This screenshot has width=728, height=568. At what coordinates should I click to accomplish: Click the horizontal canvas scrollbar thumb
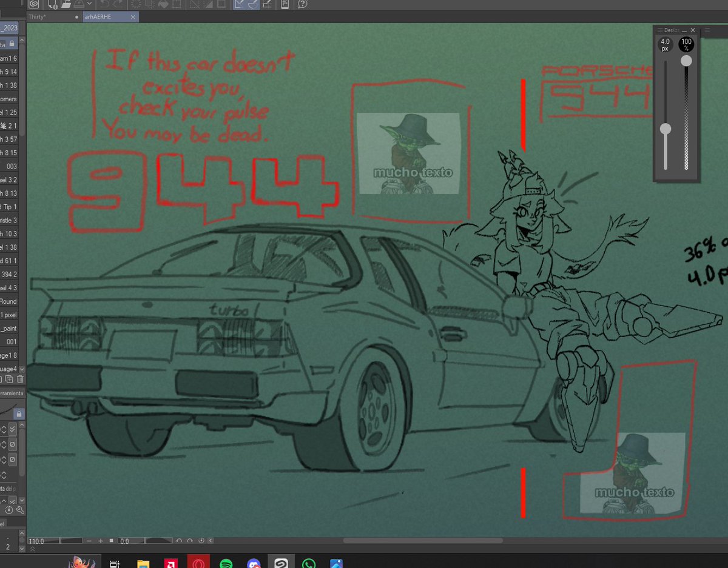coord(423,541)
